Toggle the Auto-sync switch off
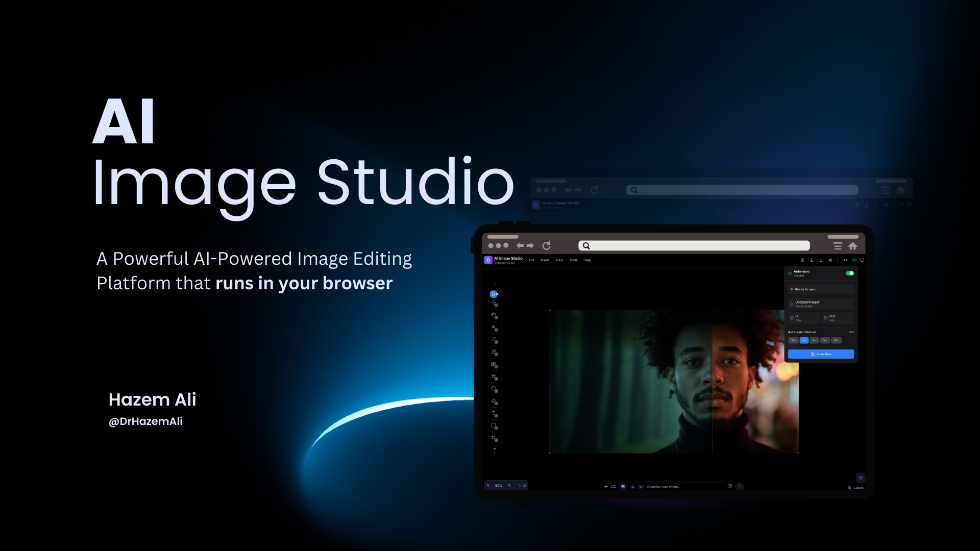The image size is (980, 551). pyautogui.click(x=850, y=273)
